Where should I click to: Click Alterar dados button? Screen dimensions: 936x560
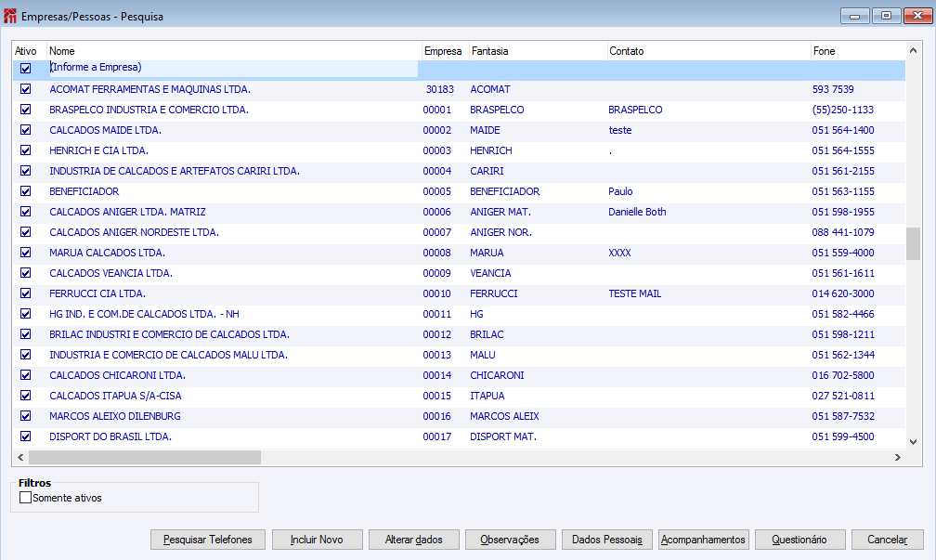[x=414, y=540]
